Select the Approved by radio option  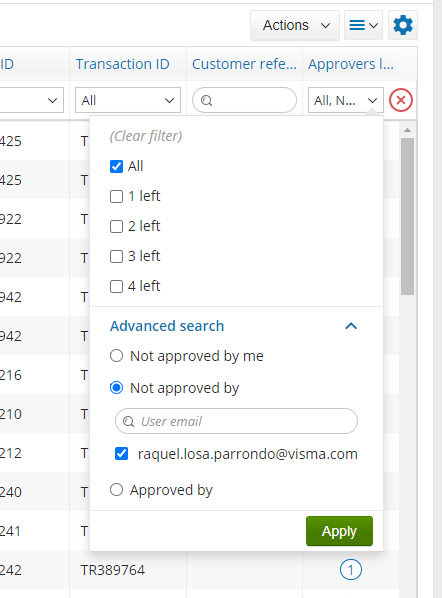116,489
